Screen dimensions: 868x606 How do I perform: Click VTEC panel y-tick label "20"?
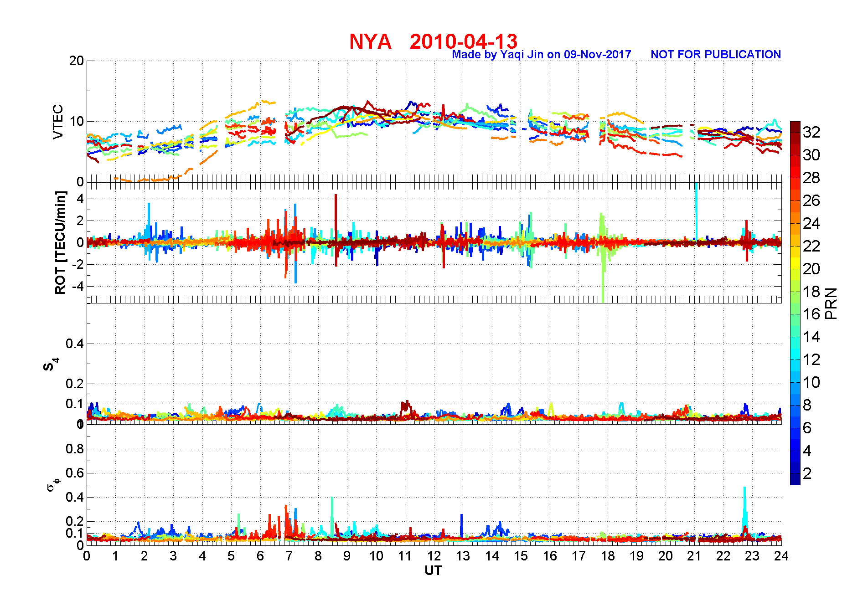tap(77, 61)
